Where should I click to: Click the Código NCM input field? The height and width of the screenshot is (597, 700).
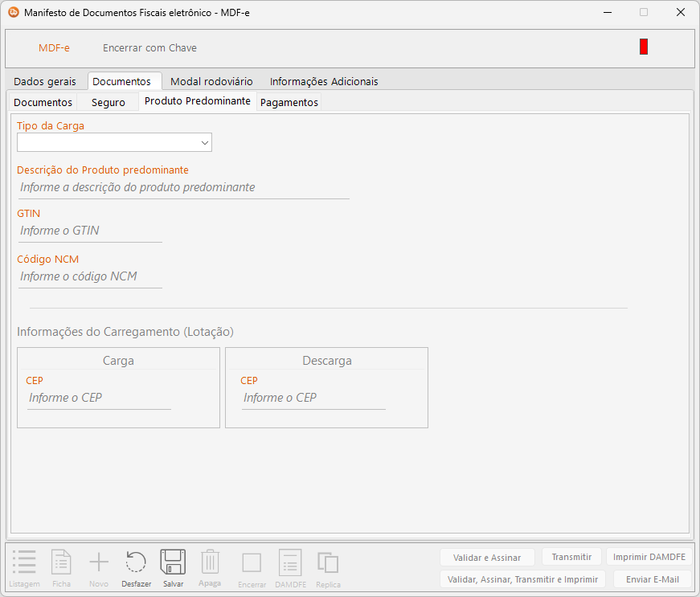point(89,276)
